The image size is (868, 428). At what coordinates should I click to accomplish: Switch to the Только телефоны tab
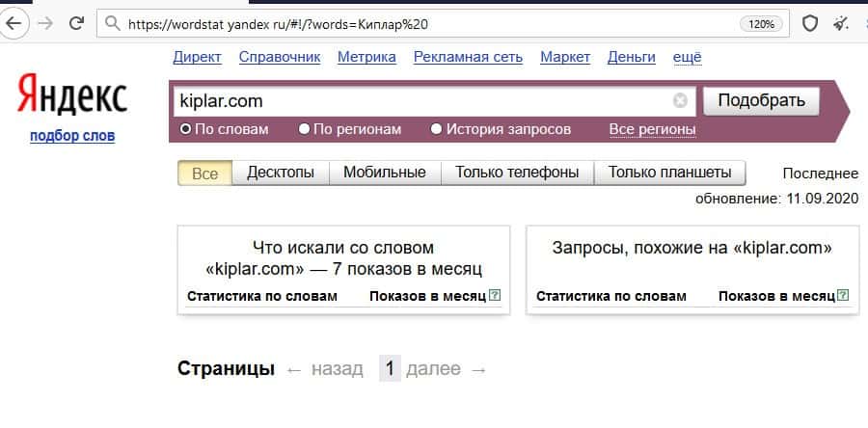[517, 173]
